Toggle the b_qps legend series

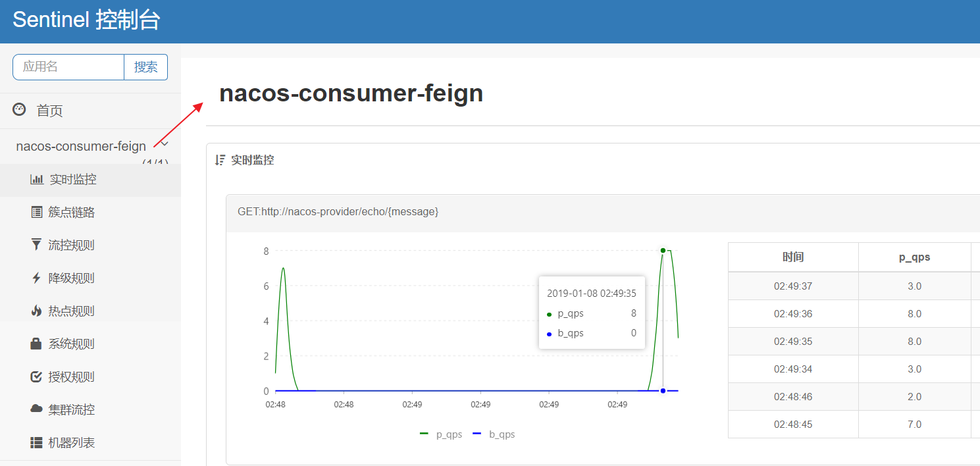(x=494, y=434)
